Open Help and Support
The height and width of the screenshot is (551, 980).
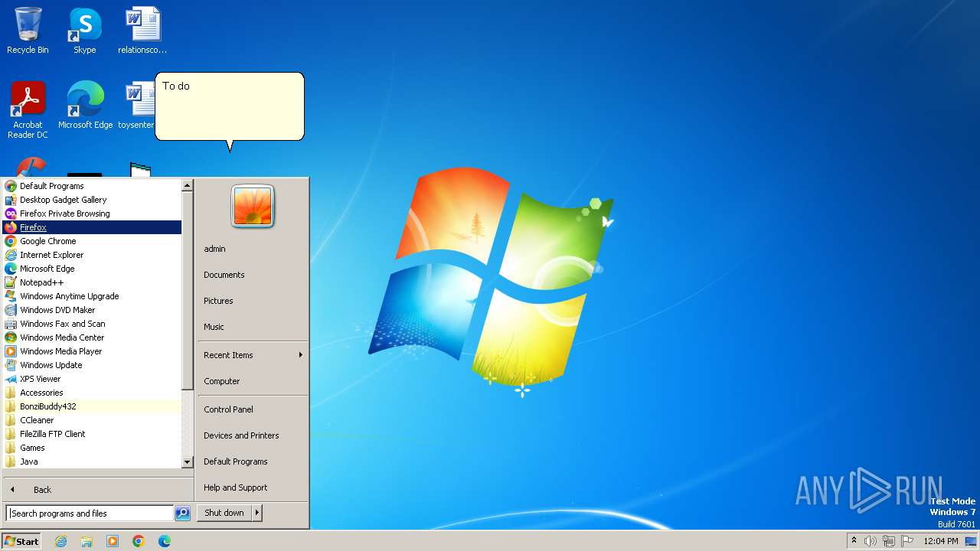[253, 487]
